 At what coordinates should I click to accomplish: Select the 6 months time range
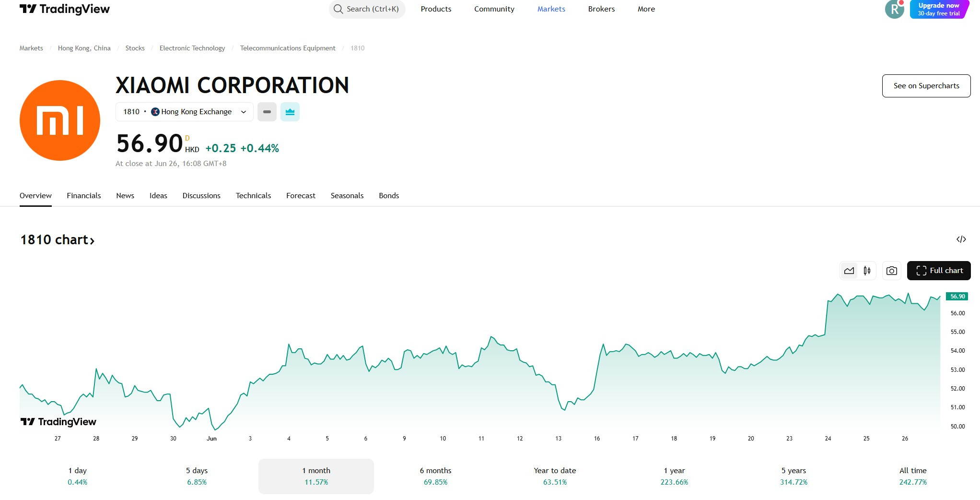(436, 476)
